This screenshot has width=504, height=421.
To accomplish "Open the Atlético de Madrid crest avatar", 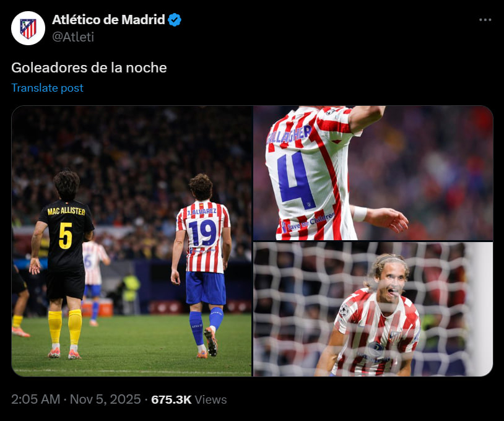I will click(x=28, y=28).
